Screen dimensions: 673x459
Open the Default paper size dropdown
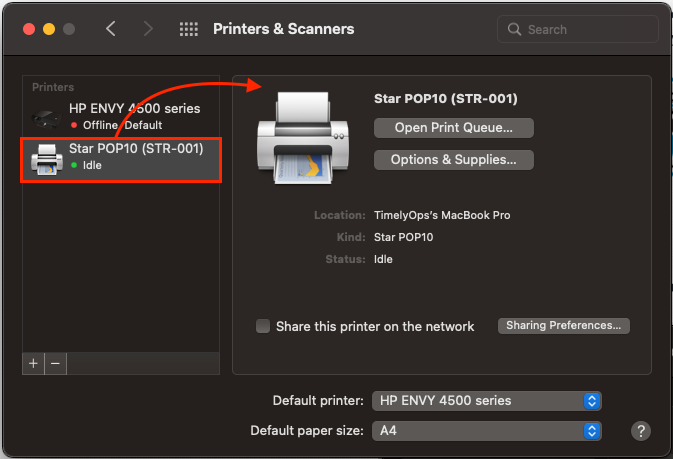pyautogui.click(x=487, y=431)
